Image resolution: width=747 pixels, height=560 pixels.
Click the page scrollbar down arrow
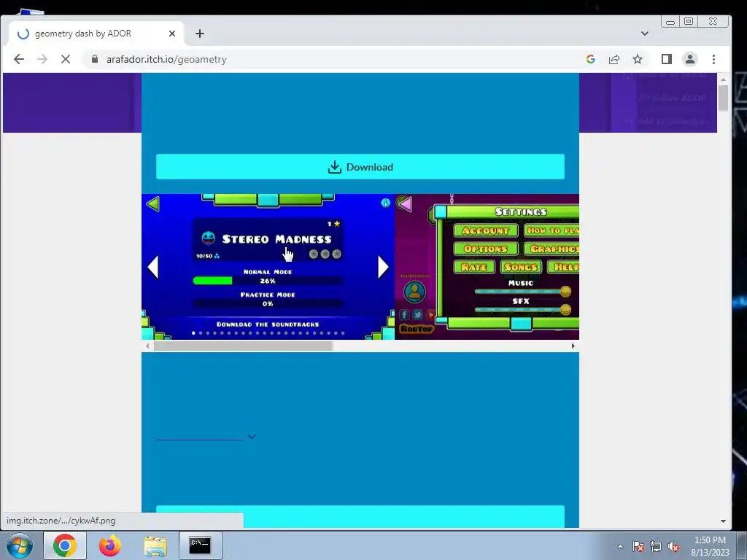click(723, 521)
